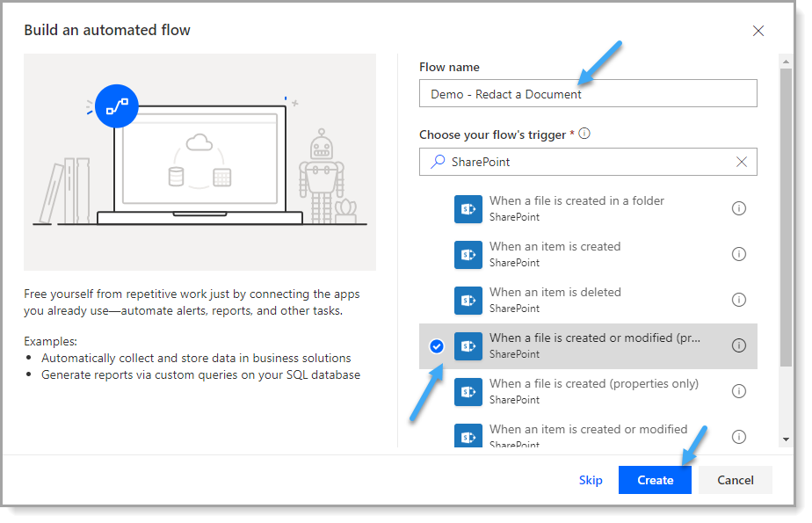The width and height of the screenshot is (812, 523).
Task: Click the Flow name input field
Action: (588, 94)
